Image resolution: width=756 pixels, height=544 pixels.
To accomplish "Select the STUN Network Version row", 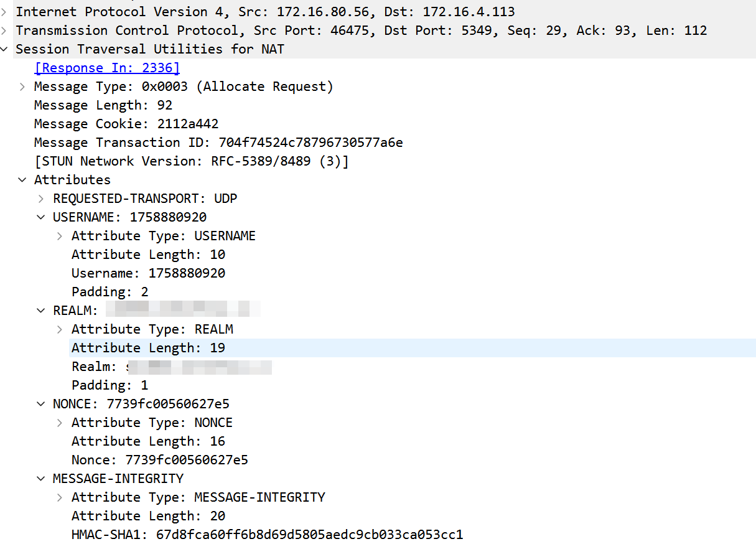I will click(191, 161).
